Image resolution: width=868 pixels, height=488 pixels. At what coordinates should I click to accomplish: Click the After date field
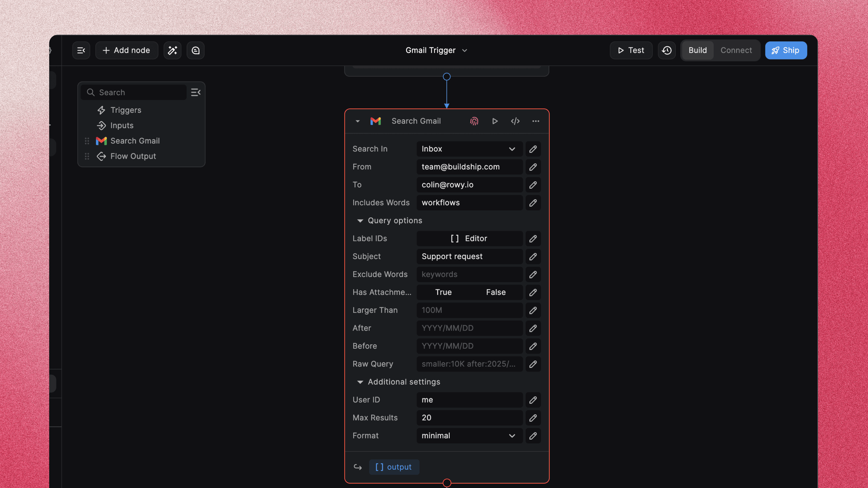click(469, 328)
